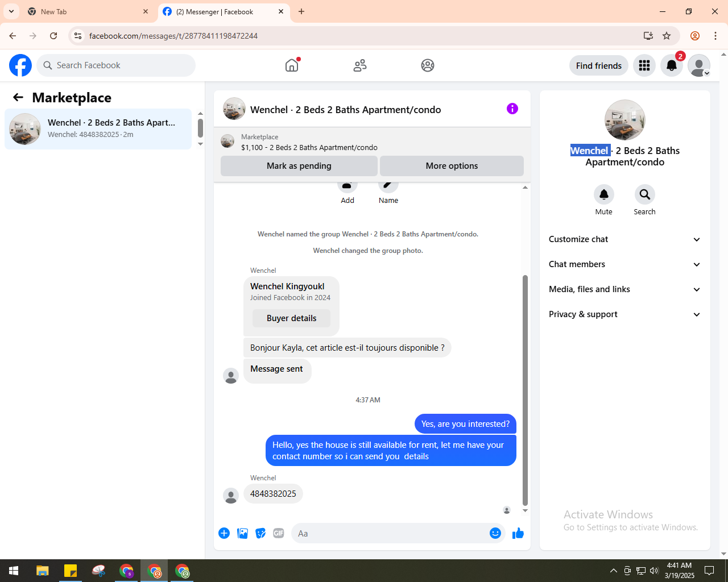Screen dimensions: 728x582
Task: Mute this conversation with the bell icon
Action: (604, 194)
